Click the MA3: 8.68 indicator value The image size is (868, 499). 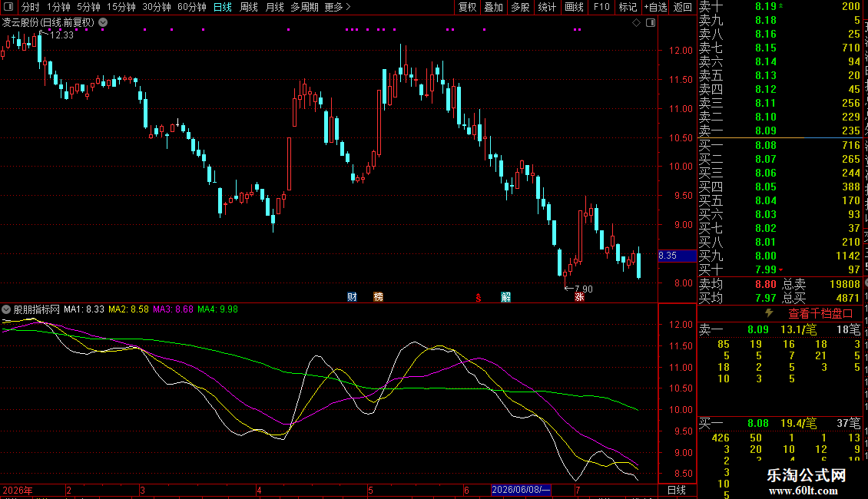click(174, 309)
